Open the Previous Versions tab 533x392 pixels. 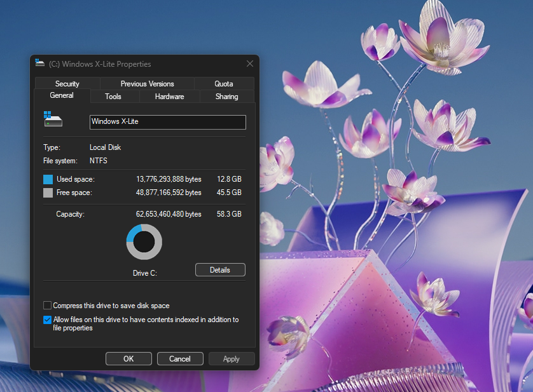click(147, 84)
